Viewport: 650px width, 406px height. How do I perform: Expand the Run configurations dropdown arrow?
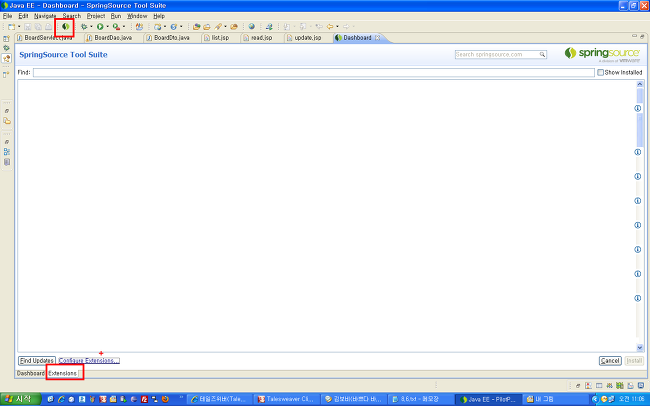pos(107,27)
